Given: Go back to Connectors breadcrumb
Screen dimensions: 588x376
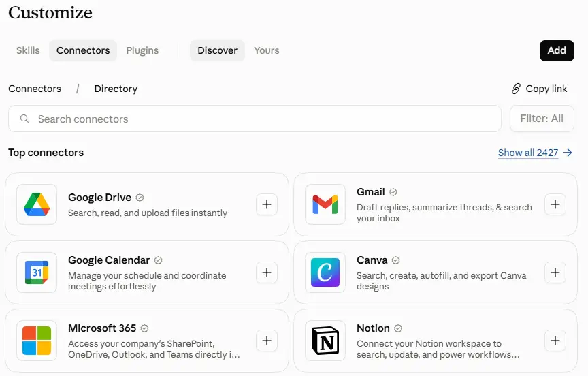Looking at the screenshot, I should point(35,89).
